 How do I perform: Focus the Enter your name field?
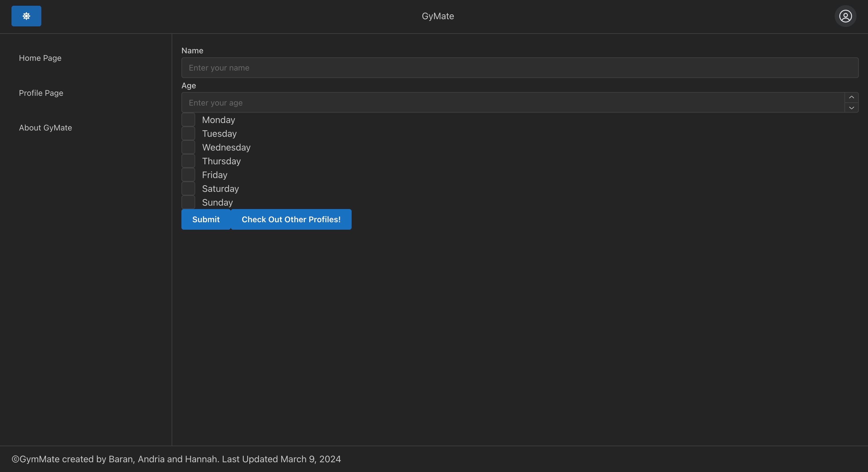519,68
